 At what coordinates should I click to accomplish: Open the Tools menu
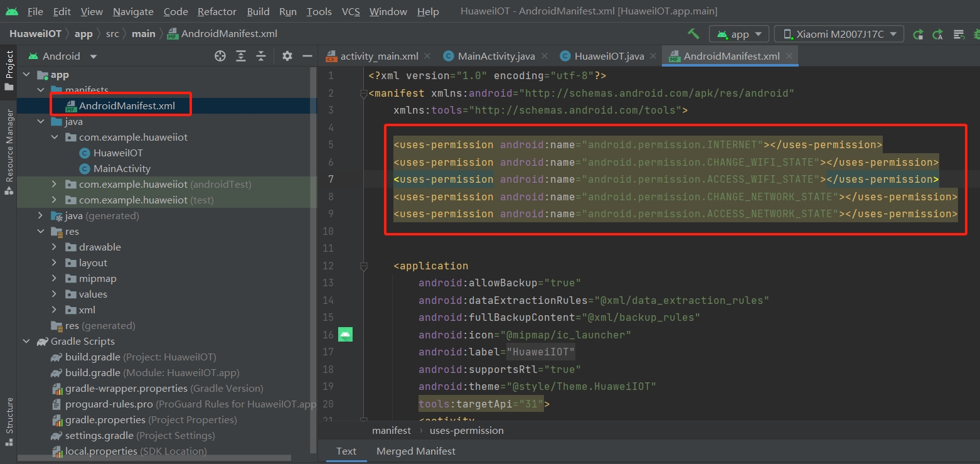(319, 12)
